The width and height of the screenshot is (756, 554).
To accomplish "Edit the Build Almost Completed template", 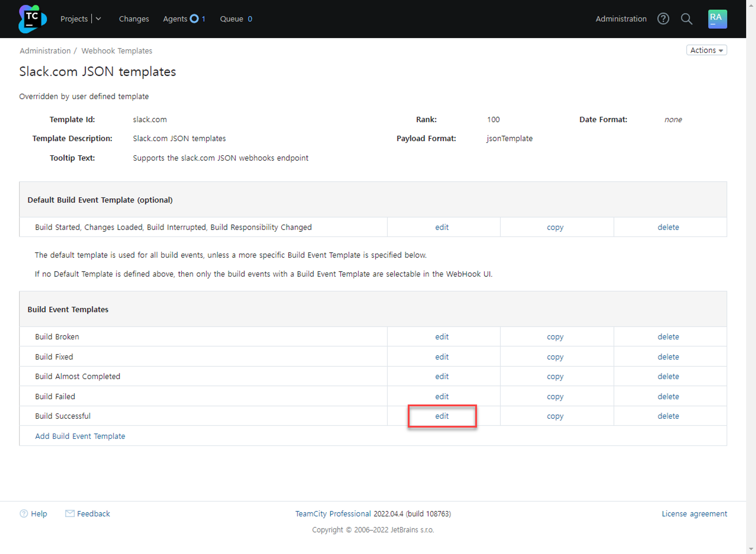I will [x=442, y=376].
